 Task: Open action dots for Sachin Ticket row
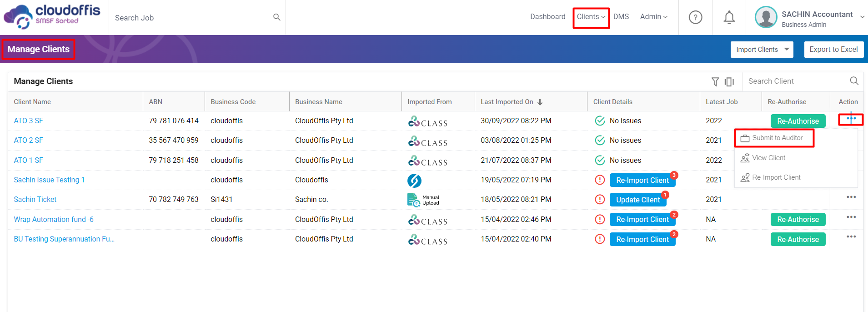tap(851, 197)
